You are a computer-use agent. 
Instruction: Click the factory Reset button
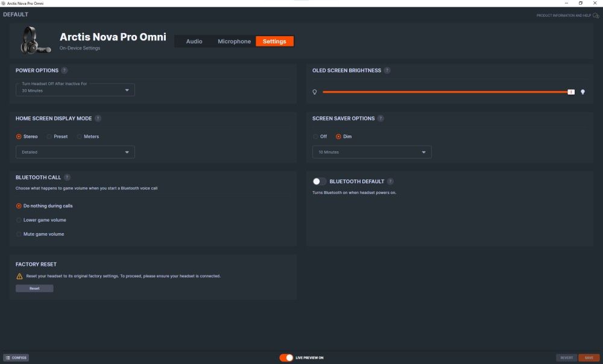[34, 288]
